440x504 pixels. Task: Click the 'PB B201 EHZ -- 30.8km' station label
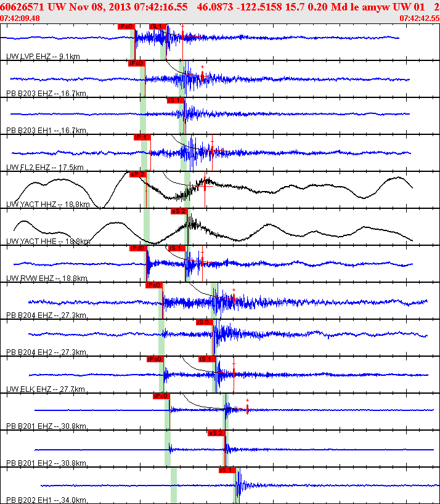tap(47, 426)
